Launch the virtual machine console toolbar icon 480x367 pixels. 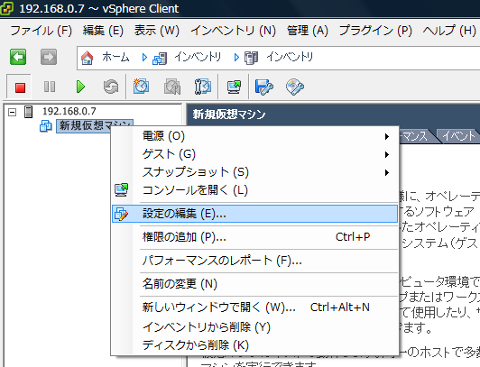point(234,87)
